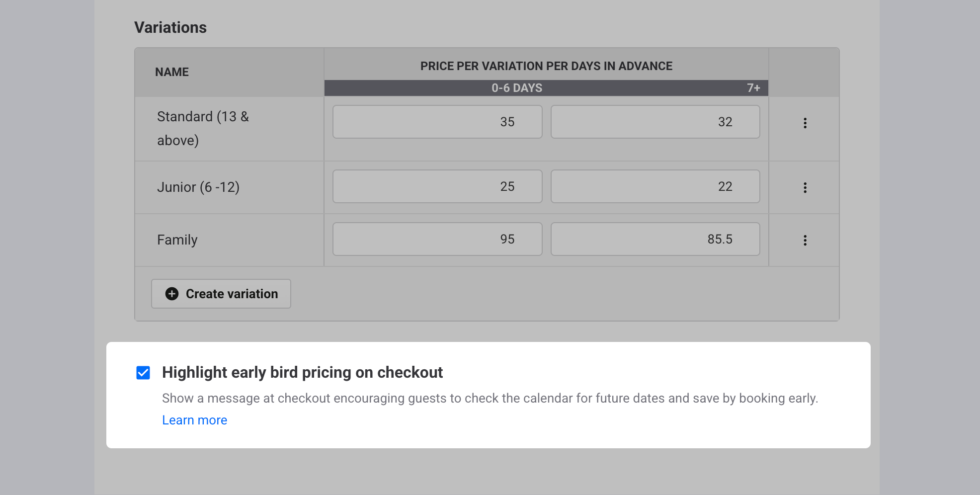This screenshot has width=980, height=495.
Task: Open the Junior row three-dot options menu
Action: (805, 187)
